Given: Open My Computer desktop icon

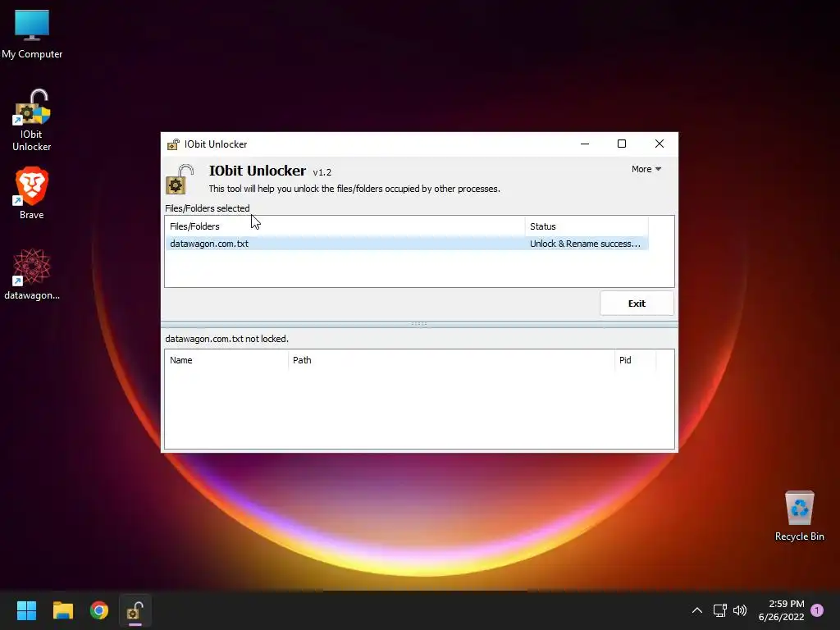Looking at the screenshot, I should [x=32, y=34].
